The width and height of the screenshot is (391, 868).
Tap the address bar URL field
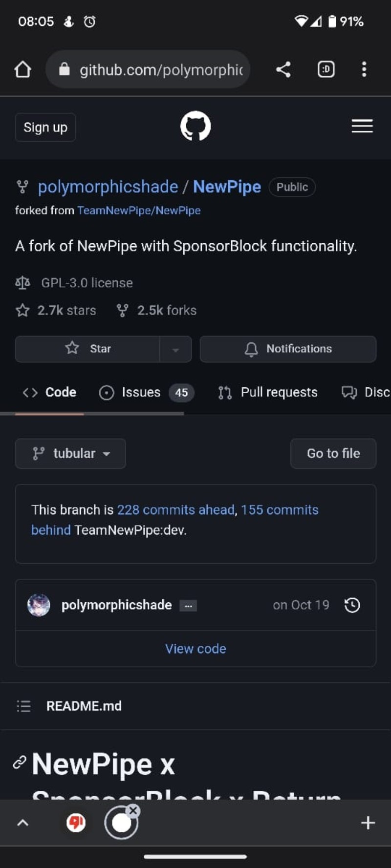[156, 69]
